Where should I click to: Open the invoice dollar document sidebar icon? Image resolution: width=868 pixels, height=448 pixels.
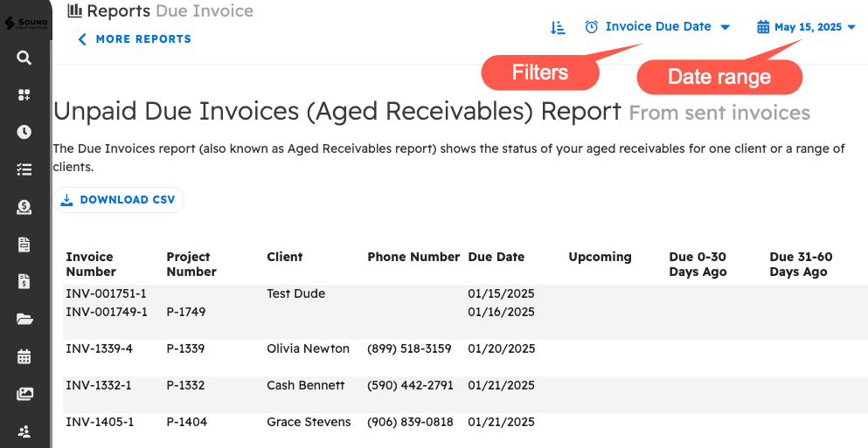[x=24, y=281]
